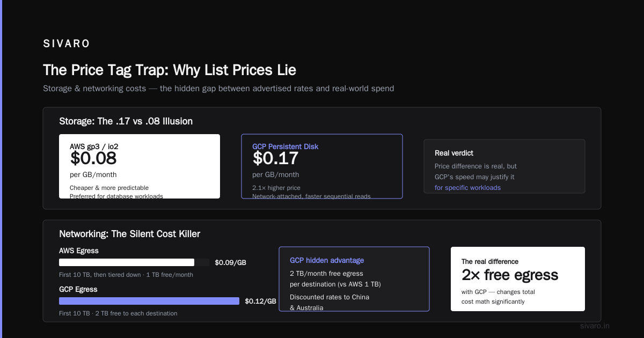644x338 pixels.
Task: Click the $0.12/GB value
Action: (260, 302)
